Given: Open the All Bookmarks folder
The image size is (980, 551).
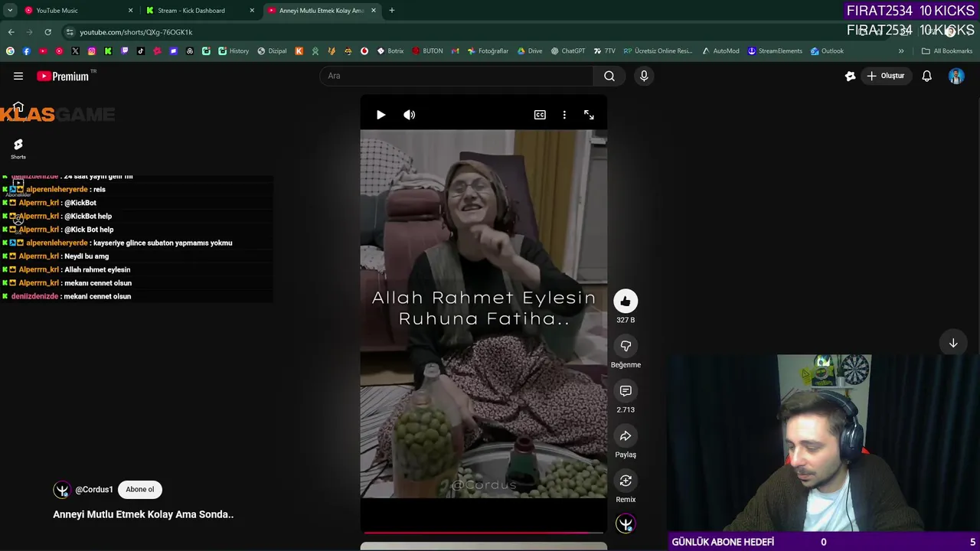Looking at the screenshot, I should [947, 51].
